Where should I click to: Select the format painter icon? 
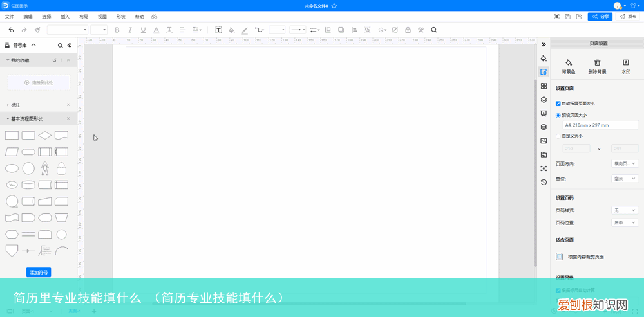click(x=37, y=30)
